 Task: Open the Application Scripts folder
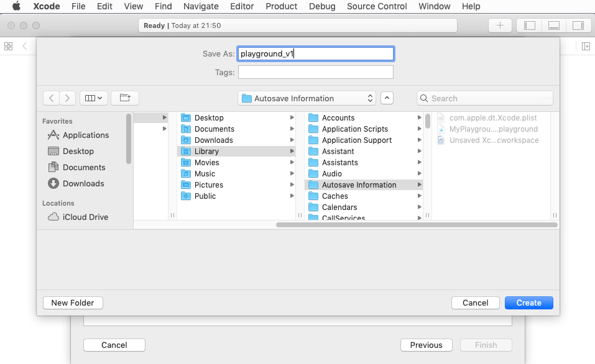(x=364, y=129)
